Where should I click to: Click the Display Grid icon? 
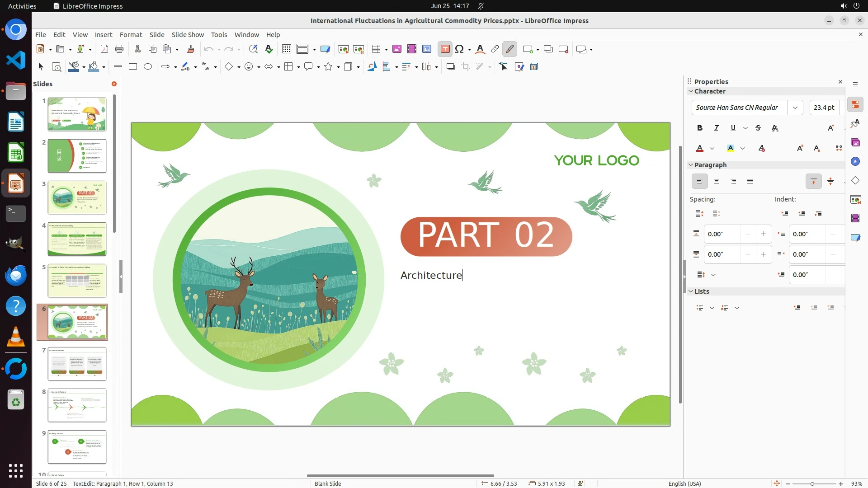click(x=286, y=49)
